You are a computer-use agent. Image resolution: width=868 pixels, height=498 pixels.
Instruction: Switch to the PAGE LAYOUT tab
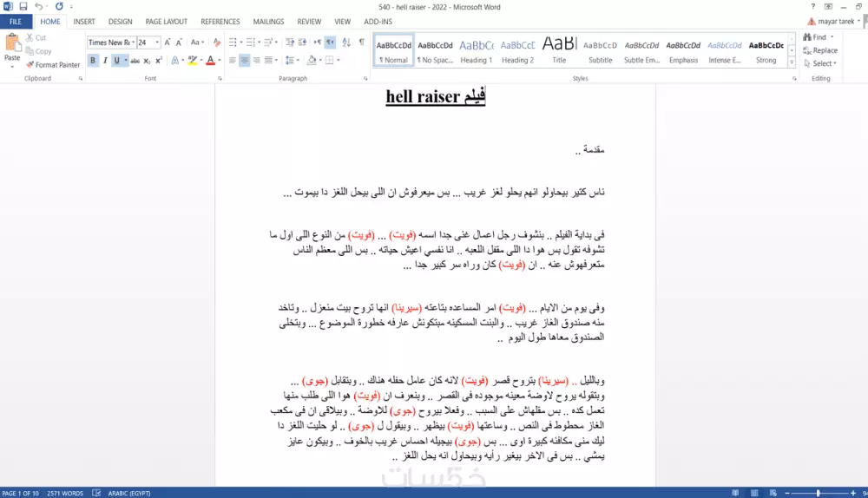[167, 22]
